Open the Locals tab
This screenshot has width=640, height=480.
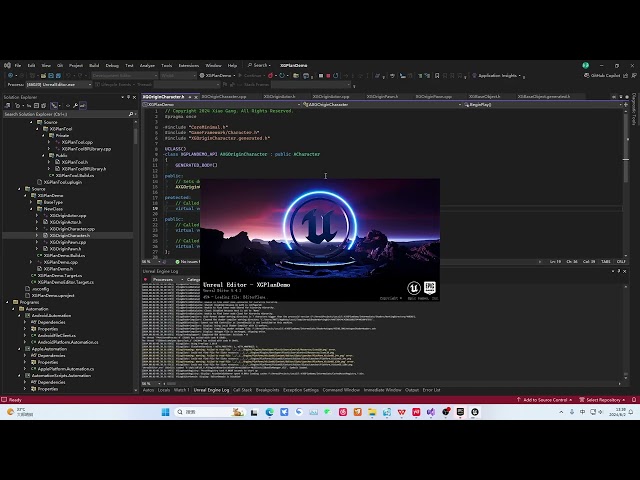click(x=164, y=390)
